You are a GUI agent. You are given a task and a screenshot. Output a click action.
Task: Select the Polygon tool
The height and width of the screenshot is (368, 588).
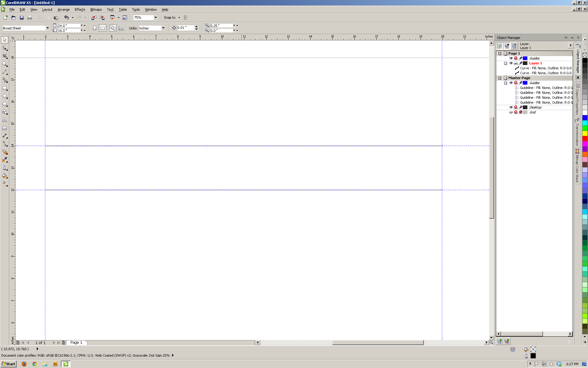5,104
